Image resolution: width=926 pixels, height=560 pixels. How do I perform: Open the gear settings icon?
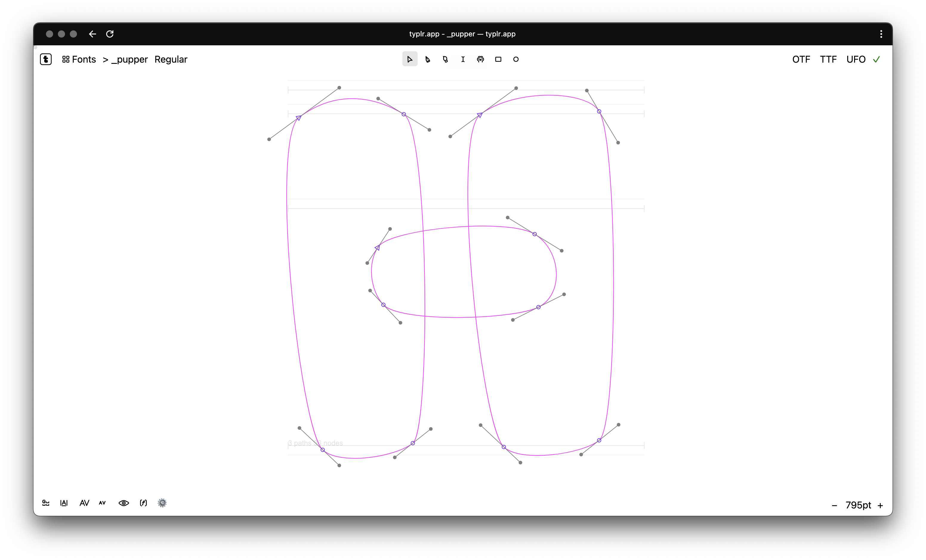pyautogui.click(x=162, y=503)
